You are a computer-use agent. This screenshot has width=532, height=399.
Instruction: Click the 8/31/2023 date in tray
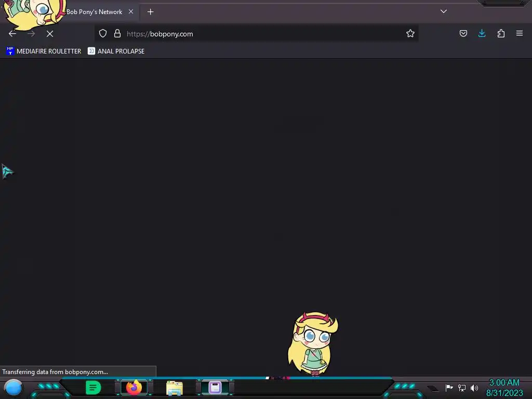coord(504,393)
